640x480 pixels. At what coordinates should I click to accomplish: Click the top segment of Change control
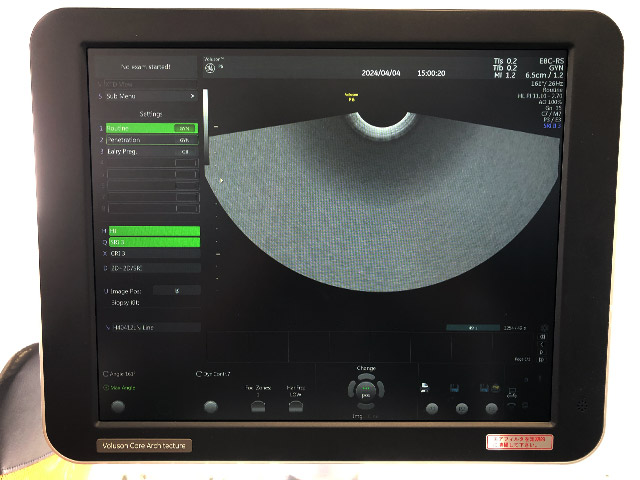(366, 377)
